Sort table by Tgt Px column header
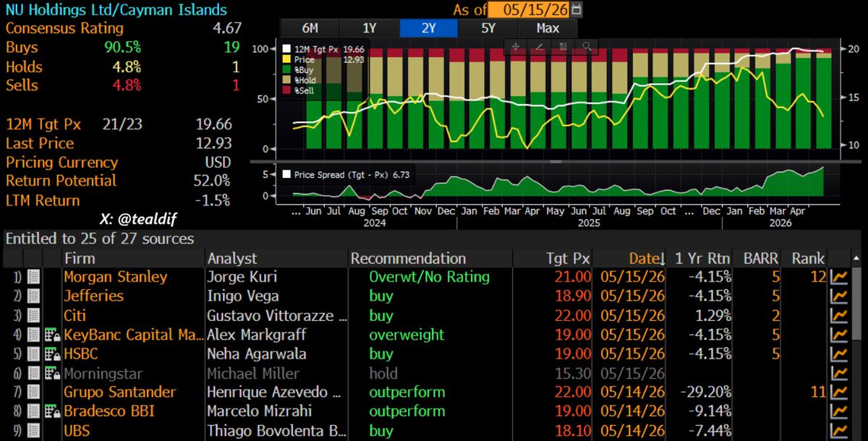This screenshot has width=868, height=441. pyautogui.click(x=568, y=258)
